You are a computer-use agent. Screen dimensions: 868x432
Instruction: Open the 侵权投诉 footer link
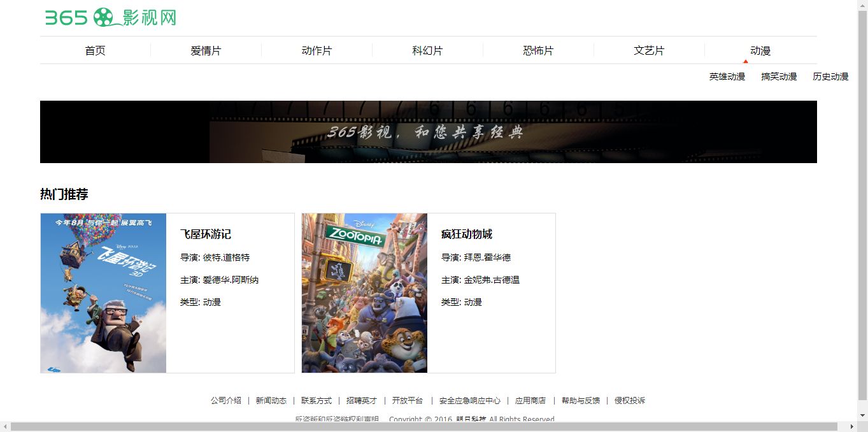(x=630, y=401)
